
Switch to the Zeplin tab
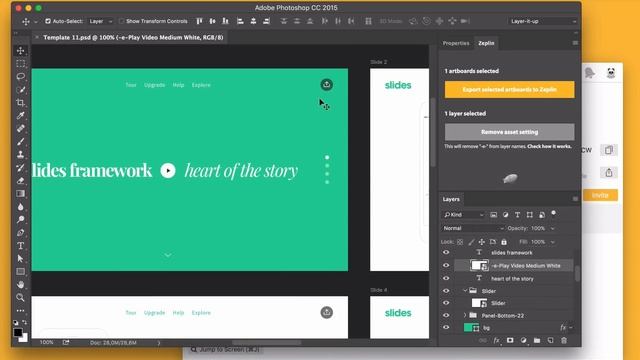click(486, 43)
